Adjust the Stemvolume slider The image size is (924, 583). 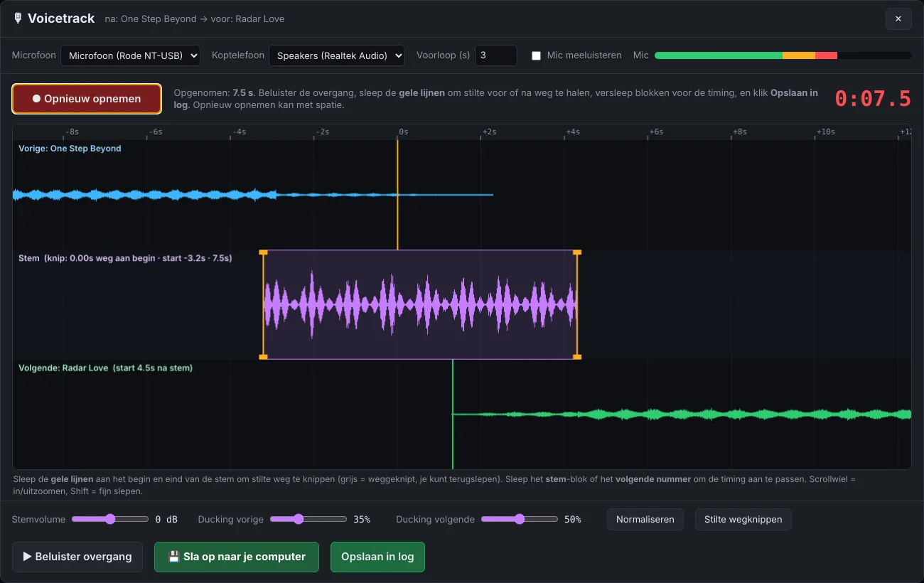(x=110, y=519)
